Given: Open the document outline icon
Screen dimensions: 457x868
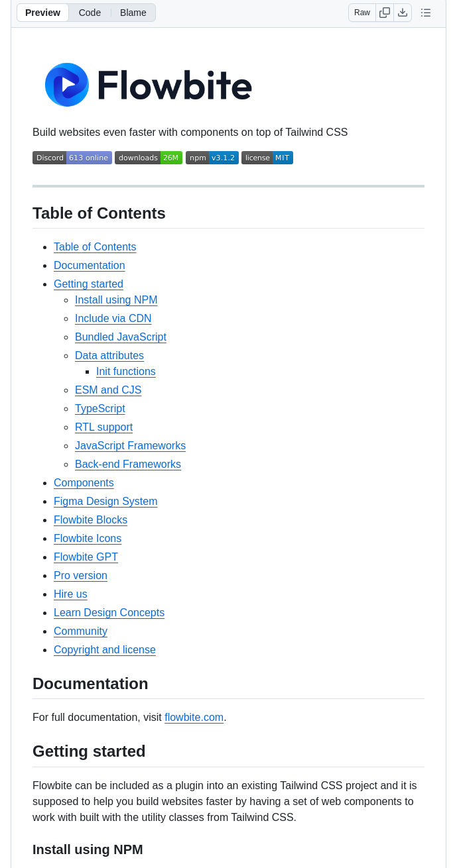Looking at the screenshot, I should point(426,13).
